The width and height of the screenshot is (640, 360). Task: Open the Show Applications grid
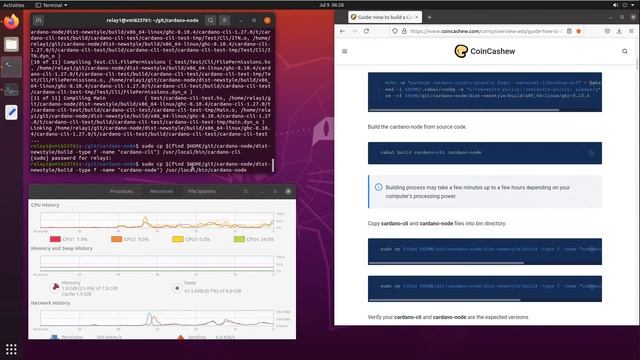[x=11, y=349]
